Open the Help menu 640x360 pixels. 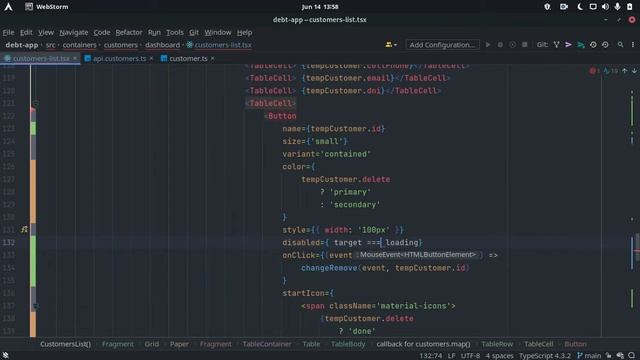point(244,32)
